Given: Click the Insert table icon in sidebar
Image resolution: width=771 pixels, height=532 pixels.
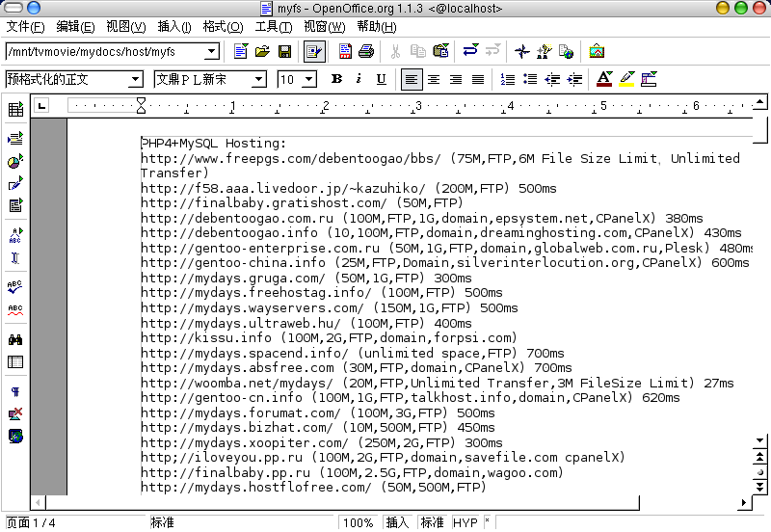Looking at the screenshot, I should click(15, 109).
